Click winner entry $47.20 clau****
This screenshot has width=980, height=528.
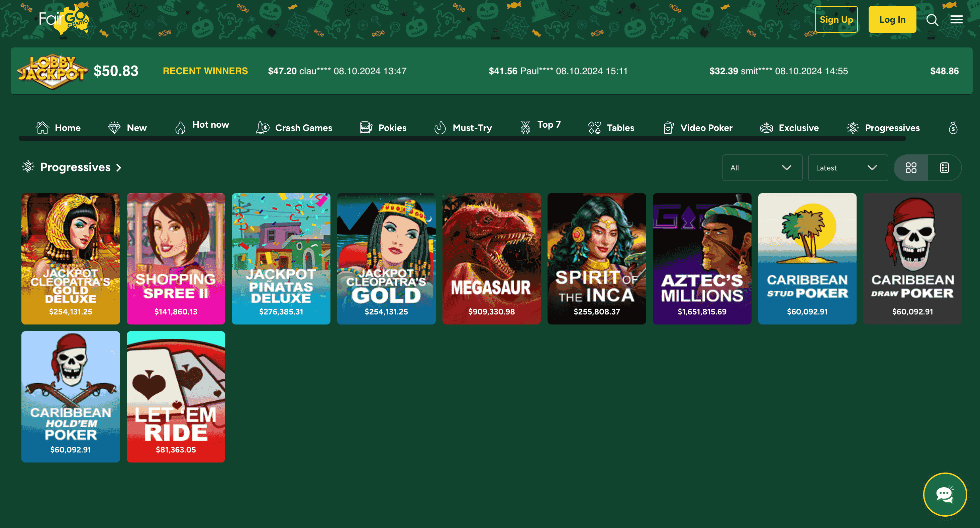tap(337, 71)
